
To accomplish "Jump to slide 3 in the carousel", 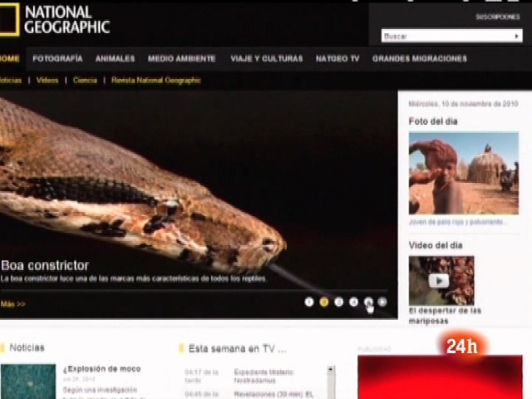I will tap(338, 302).
